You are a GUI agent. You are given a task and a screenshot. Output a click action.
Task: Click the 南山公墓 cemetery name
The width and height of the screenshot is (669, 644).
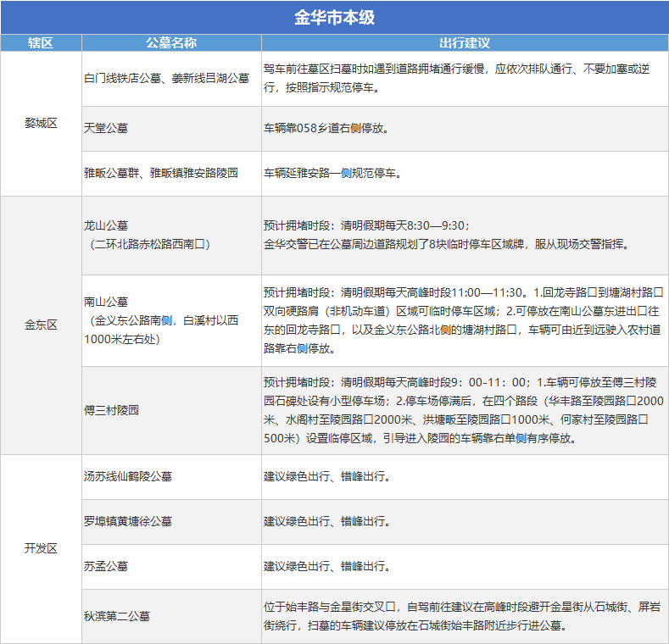coord(106,302)
